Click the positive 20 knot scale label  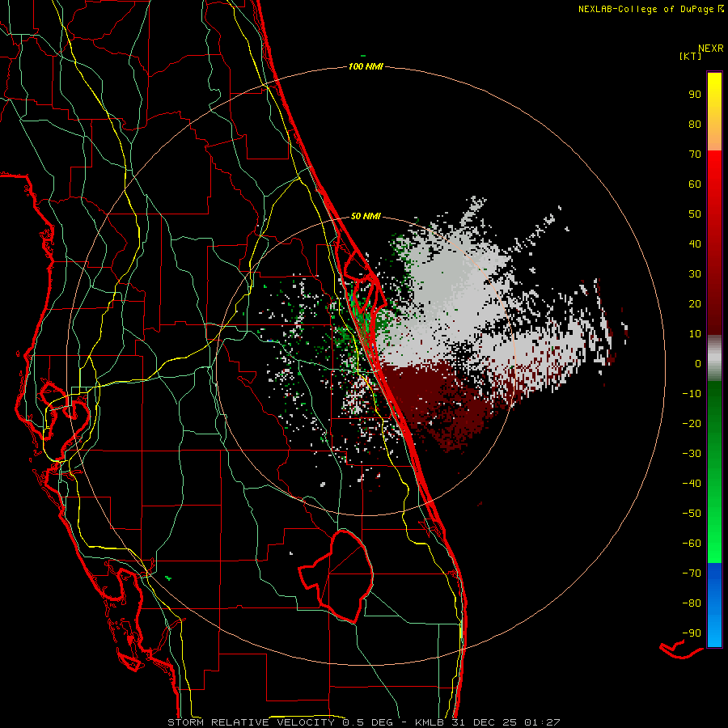tap(695, 303)
